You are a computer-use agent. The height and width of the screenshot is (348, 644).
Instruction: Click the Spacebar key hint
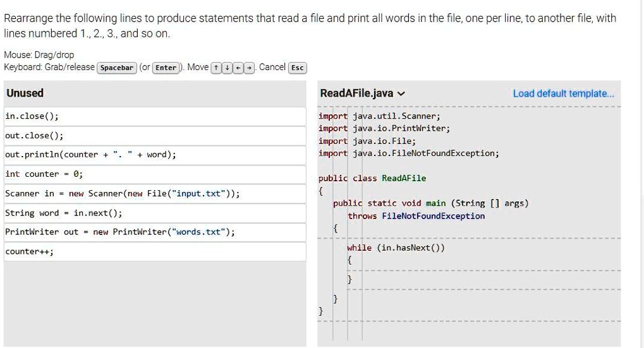[117, 68]
